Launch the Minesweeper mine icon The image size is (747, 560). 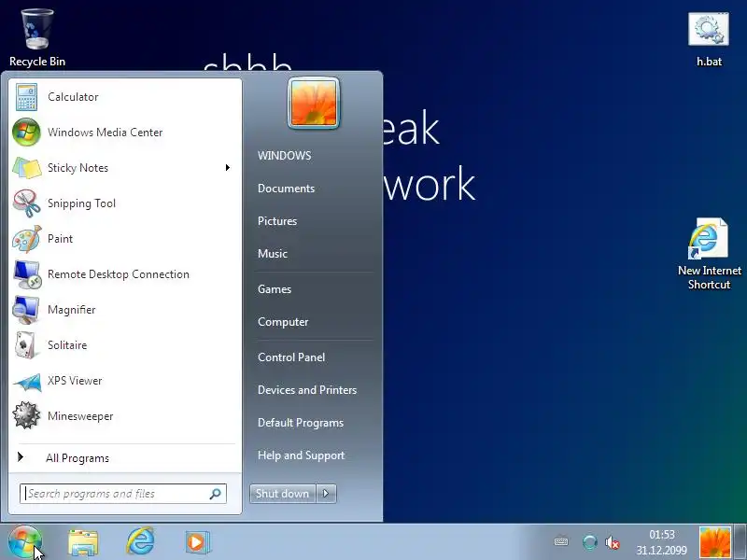tap(26, 415)
